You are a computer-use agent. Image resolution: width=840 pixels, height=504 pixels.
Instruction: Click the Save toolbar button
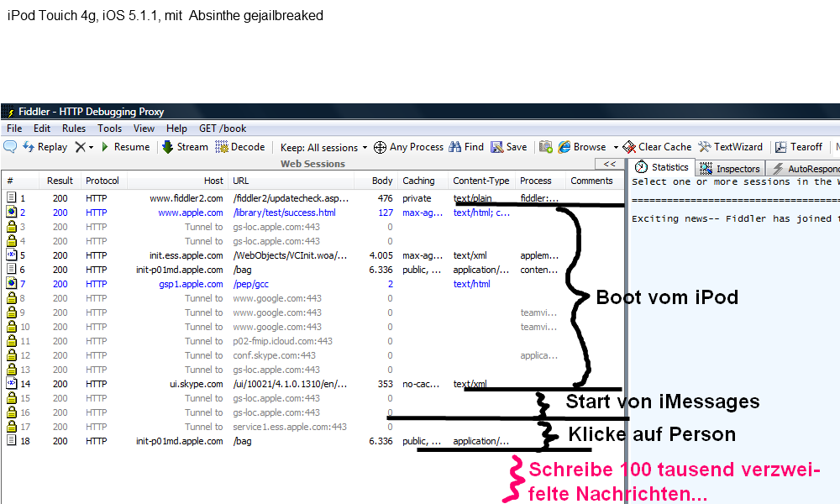[509, 147]
